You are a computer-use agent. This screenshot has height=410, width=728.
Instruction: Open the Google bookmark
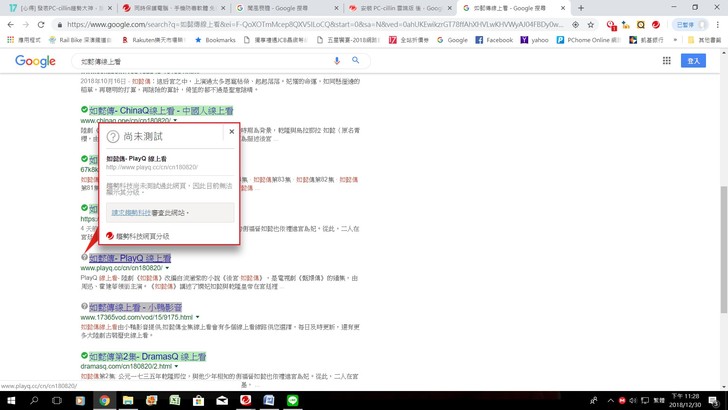[452, 40]
